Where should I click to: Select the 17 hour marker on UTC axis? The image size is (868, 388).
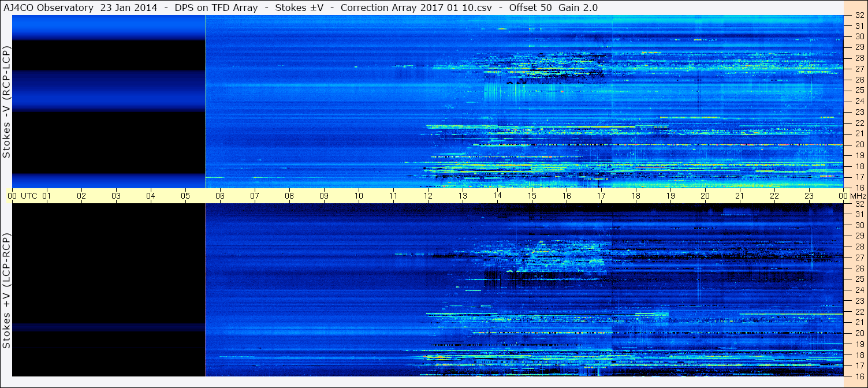601,196
